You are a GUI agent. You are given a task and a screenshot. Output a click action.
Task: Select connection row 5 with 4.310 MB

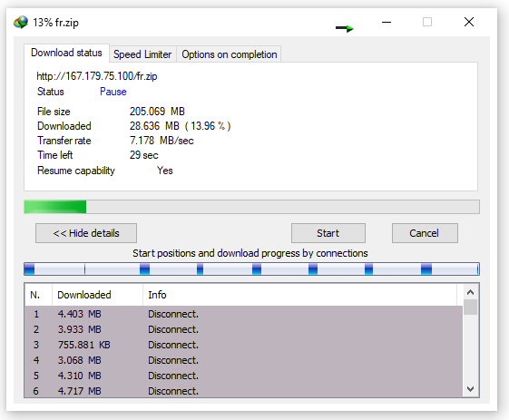point(244,376)
